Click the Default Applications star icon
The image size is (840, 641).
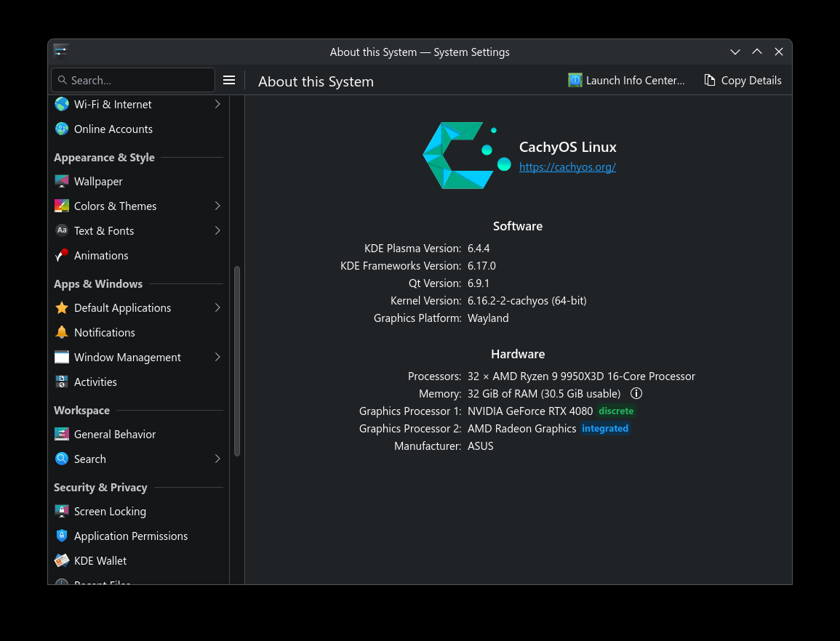click(62, 308)
